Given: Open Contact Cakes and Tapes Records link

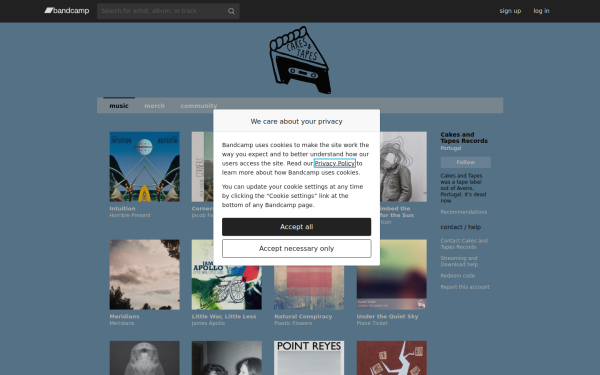Looking at the screenshot, I should 464,244.
